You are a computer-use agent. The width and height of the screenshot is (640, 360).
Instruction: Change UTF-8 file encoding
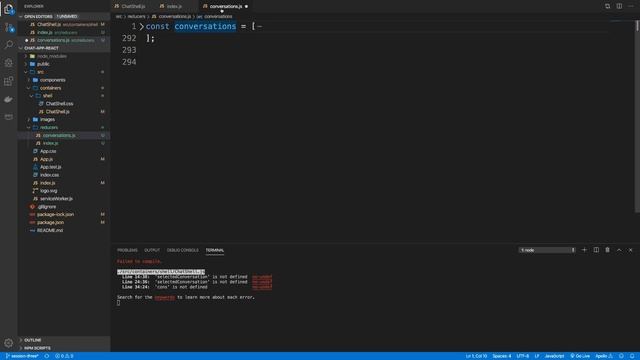523,356
